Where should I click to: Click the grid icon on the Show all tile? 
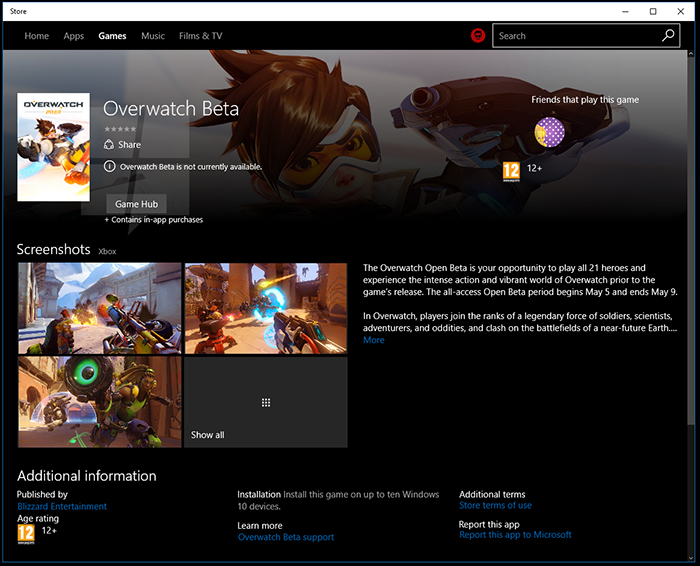point(266,402)
